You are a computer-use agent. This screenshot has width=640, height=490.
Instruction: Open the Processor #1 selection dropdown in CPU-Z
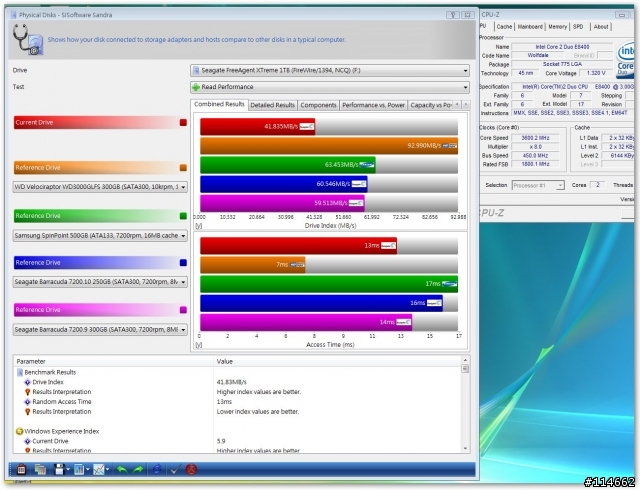click(x=538, y=185)
